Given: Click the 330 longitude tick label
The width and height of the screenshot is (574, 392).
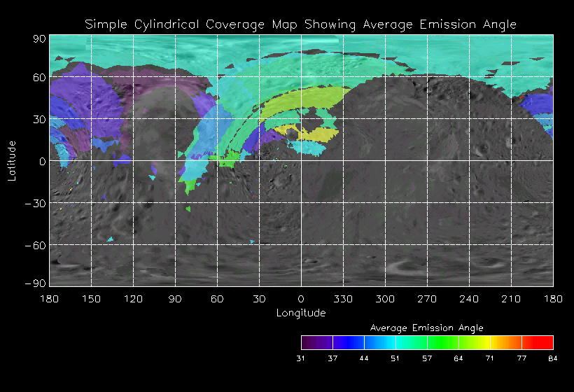Looking at the screenshot, I should coord(343,299).
